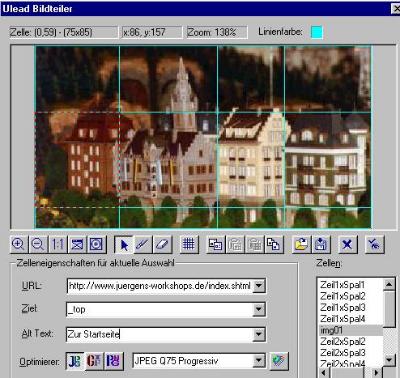Click the floppy disk save icon
Viewport: 400px width, 378px height.
pos(321,245)
